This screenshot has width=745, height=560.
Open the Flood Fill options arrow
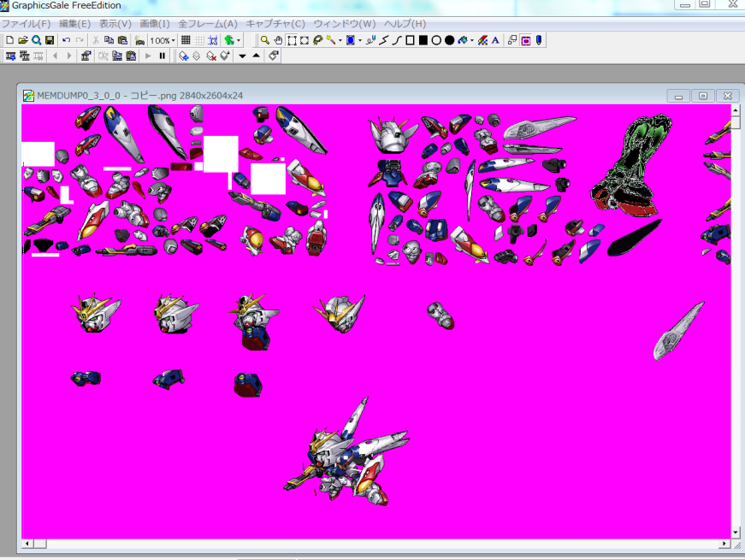[472, 40]
